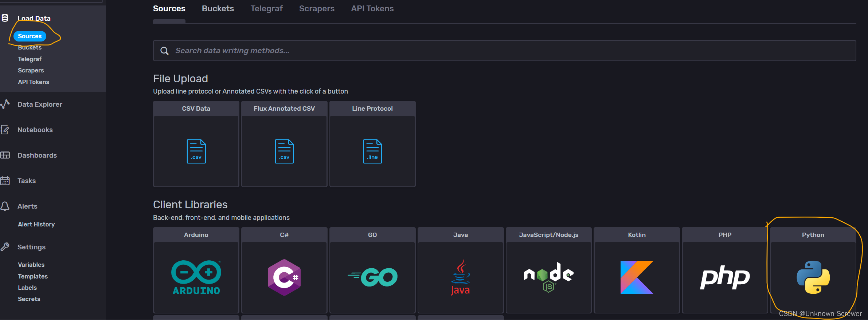Viewport: 868px width, 320px height.
Task: Go to Notebooks label in sidebar
Action: tap(35, 130)
